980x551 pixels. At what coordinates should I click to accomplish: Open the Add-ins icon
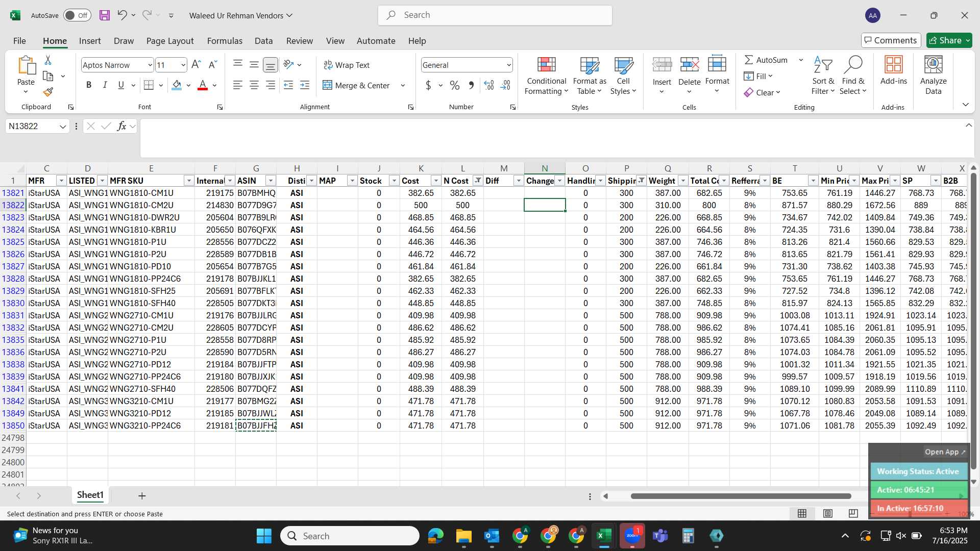click(893, 65)
